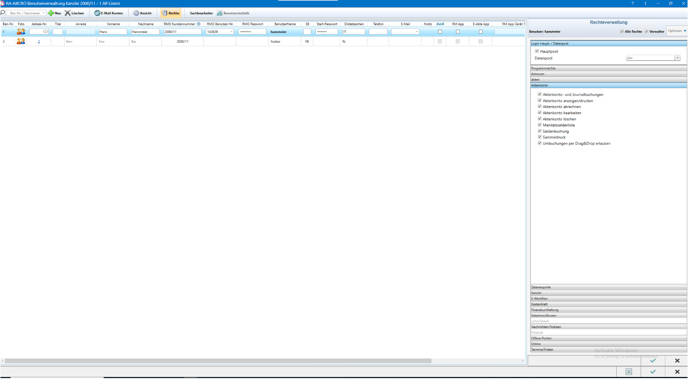Toggle Verwalter checkbox
The width and height of the screenshot is (688, 379).
click(x=646, y=32)
